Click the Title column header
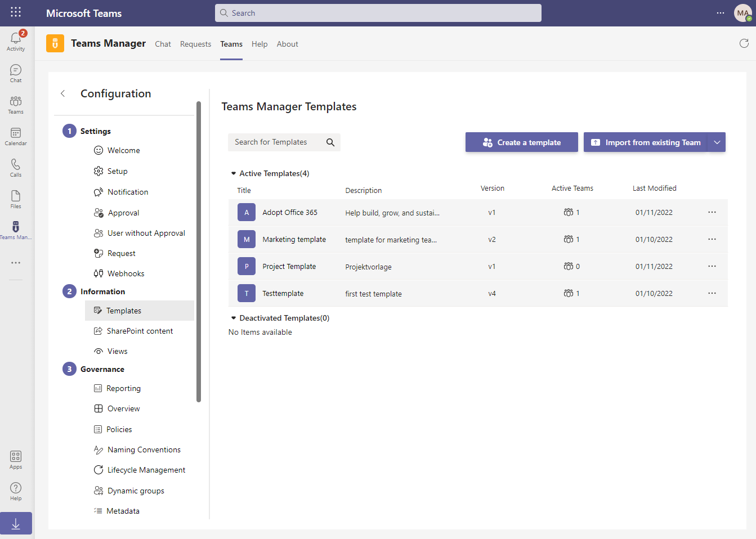756x539 pixels. 244,190
